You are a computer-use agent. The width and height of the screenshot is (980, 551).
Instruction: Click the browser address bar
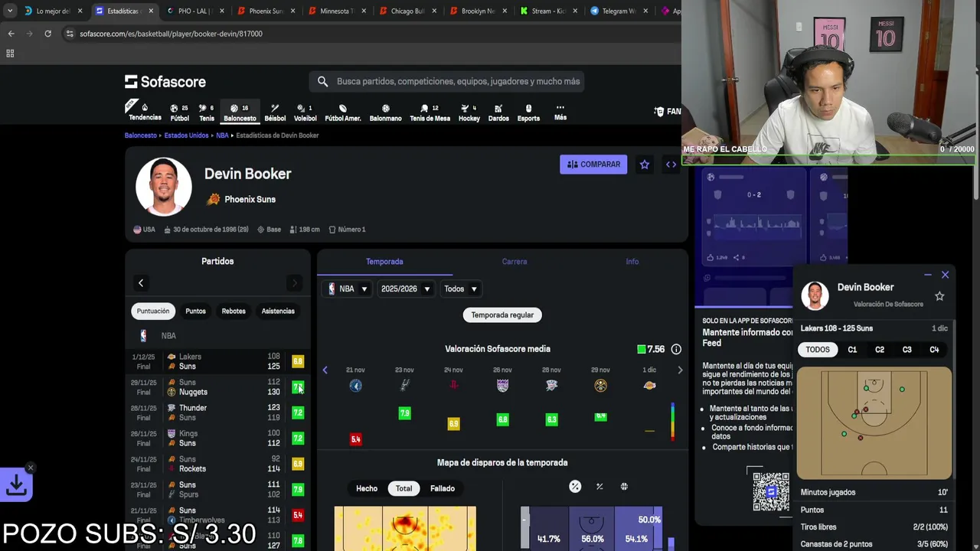click(367, 34)
